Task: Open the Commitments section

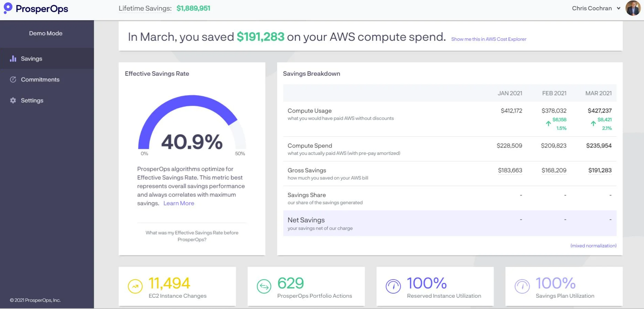Action: [x=40, y=79]
